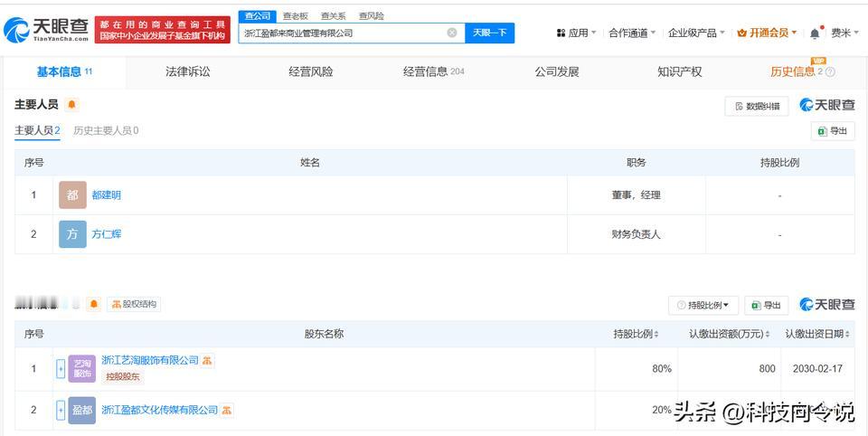Open the help icon beside 历史信息
868x436 pixels.
point(830,72)
